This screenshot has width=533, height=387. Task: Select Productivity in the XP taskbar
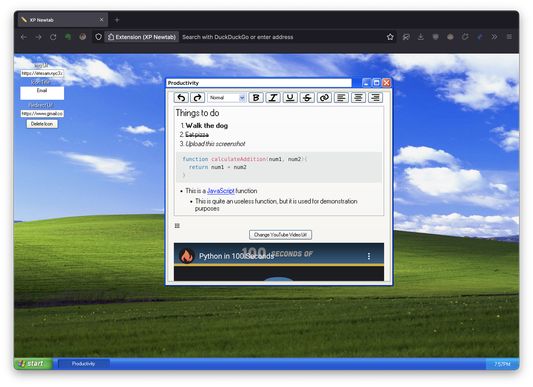click(84, 364)
